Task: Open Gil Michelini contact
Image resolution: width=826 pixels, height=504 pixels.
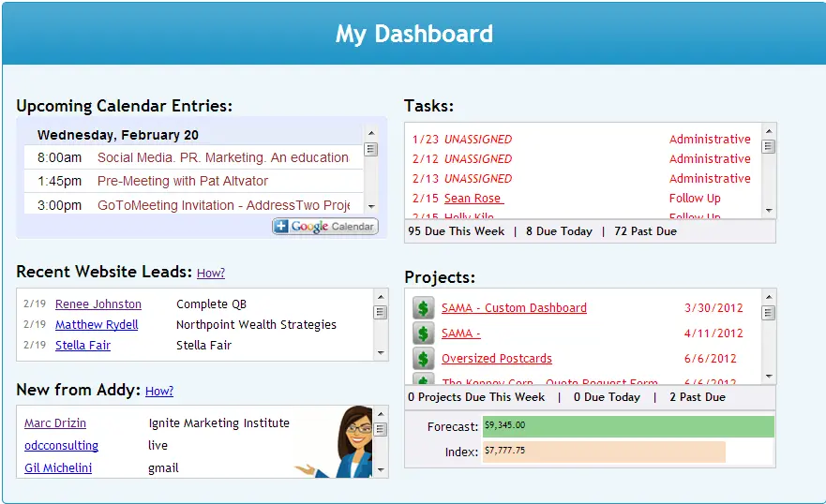Action: tap(58, 467)
